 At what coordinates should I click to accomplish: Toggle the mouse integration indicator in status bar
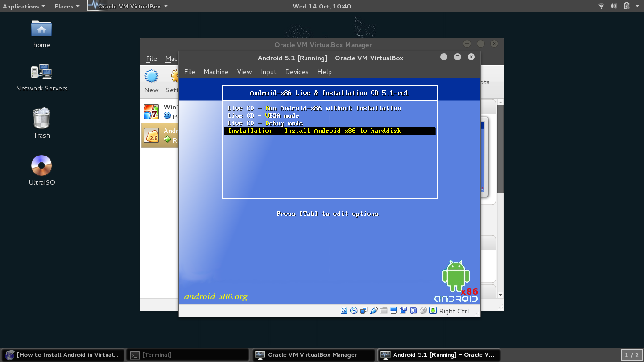pyautogui.click(x=423, y=311)
